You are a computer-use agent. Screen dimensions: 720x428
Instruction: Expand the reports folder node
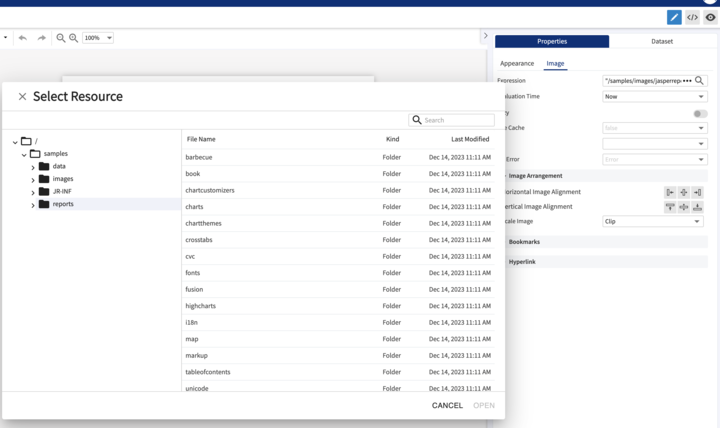pos(33,205)
